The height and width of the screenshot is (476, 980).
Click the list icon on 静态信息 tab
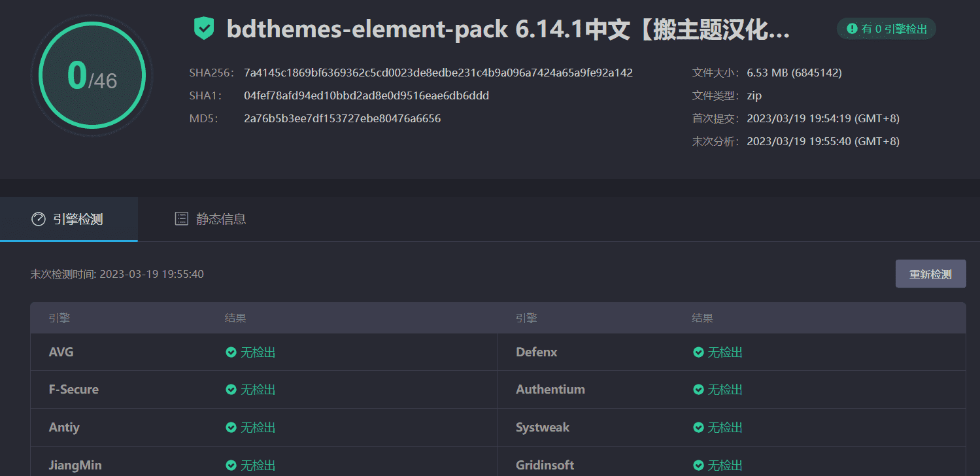point(182,219)
